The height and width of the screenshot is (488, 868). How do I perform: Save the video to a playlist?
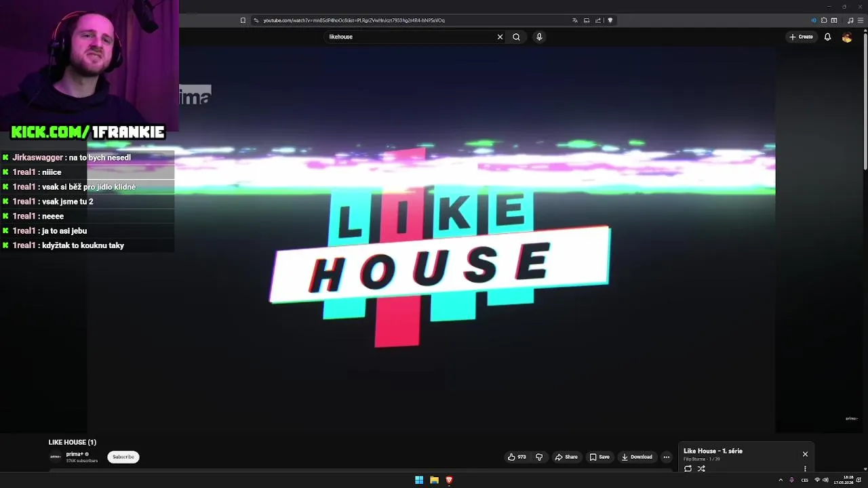point(599,457)
